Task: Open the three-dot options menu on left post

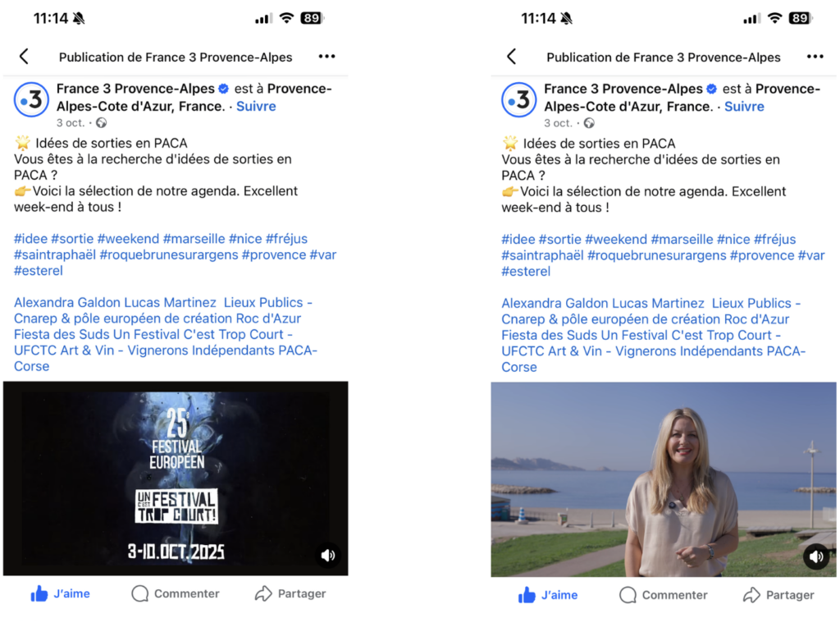Action: click(x=326, y=57)
